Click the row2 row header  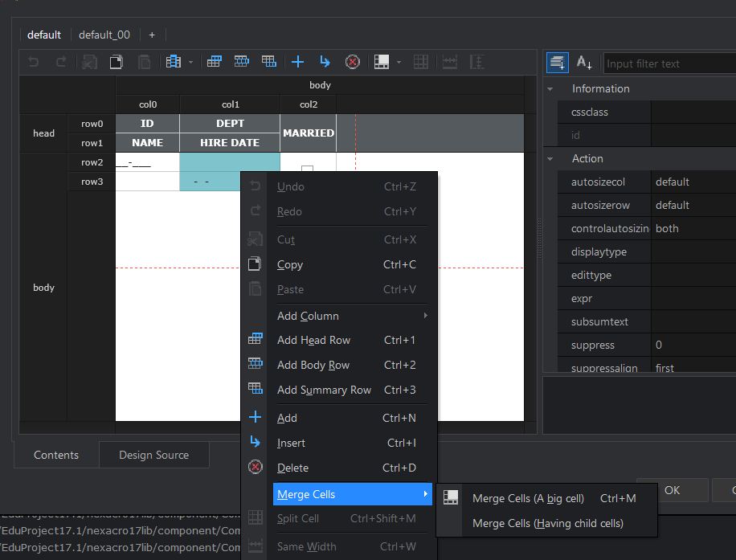92,162
